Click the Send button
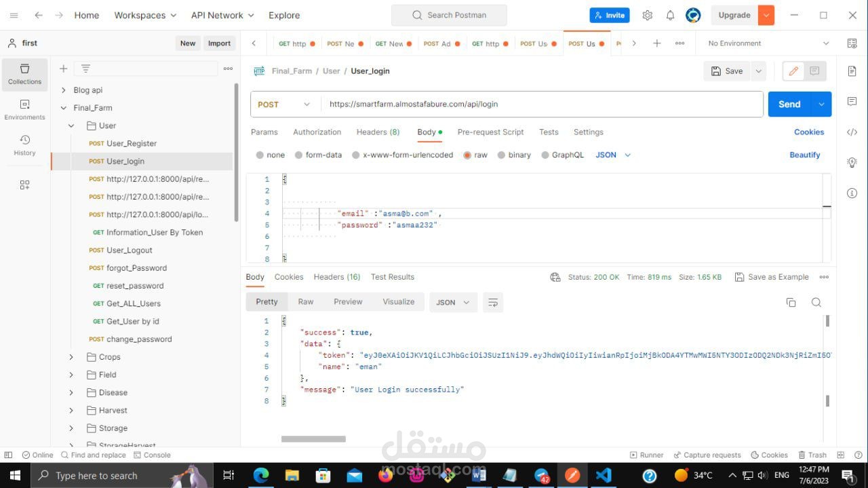Image resolution: width=868 pixels, height=488 pixels. point(789,105)
